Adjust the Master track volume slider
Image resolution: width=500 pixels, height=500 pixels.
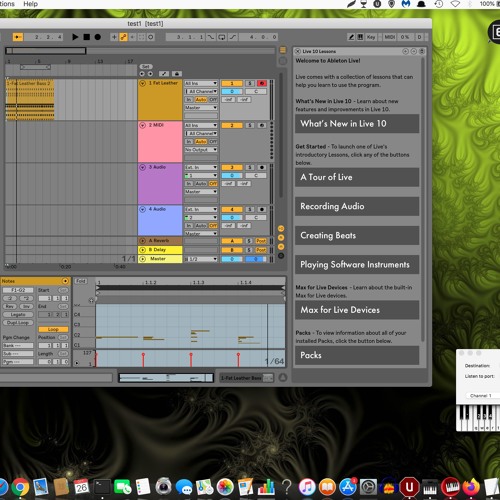coord(232,259)
